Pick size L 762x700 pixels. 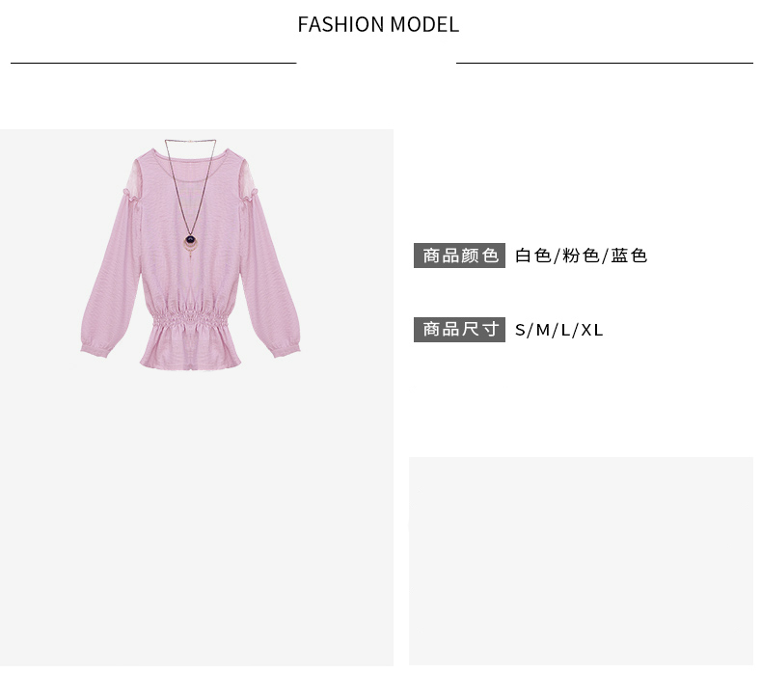(565, 331)
